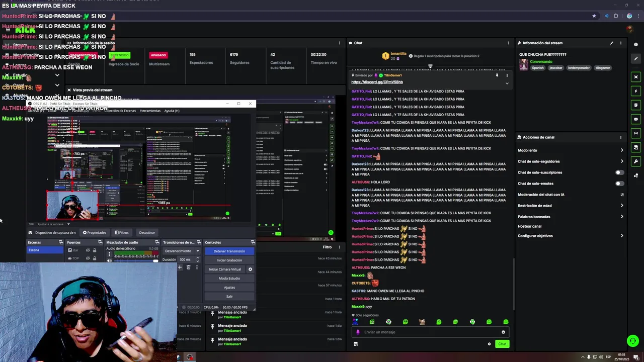Adjust Audio del escritorio volume slider
The width and height of the screenshot is (644, 362).
pos(136,260)
